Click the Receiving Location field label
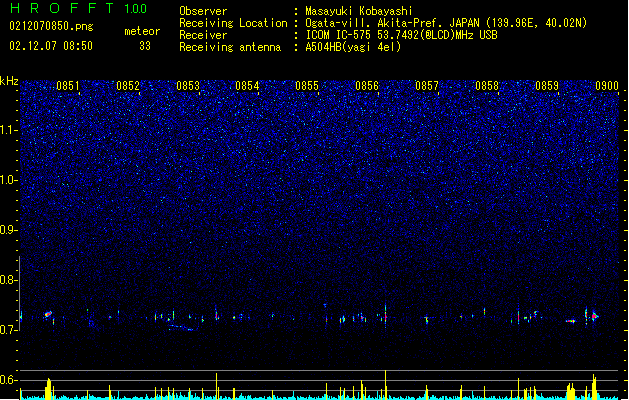The width and height of the screenshot is (629, 400). point(233,23)
